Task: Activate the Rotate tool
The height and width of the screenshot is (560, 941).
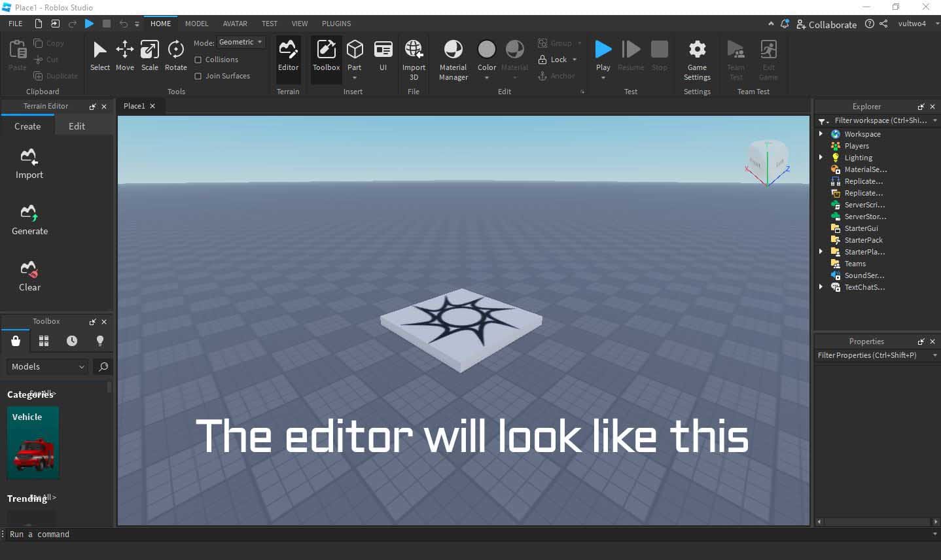Action: (175, 55)
